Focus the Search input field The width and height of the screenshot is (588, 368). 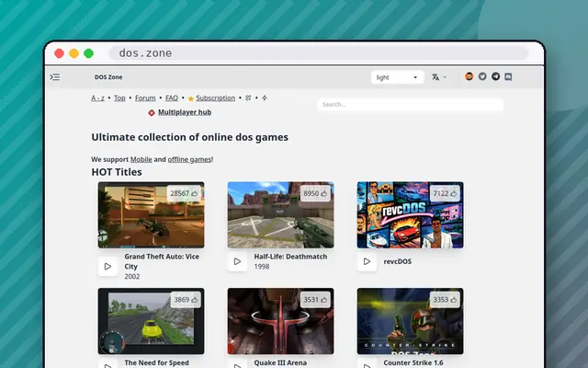[411, 104]
